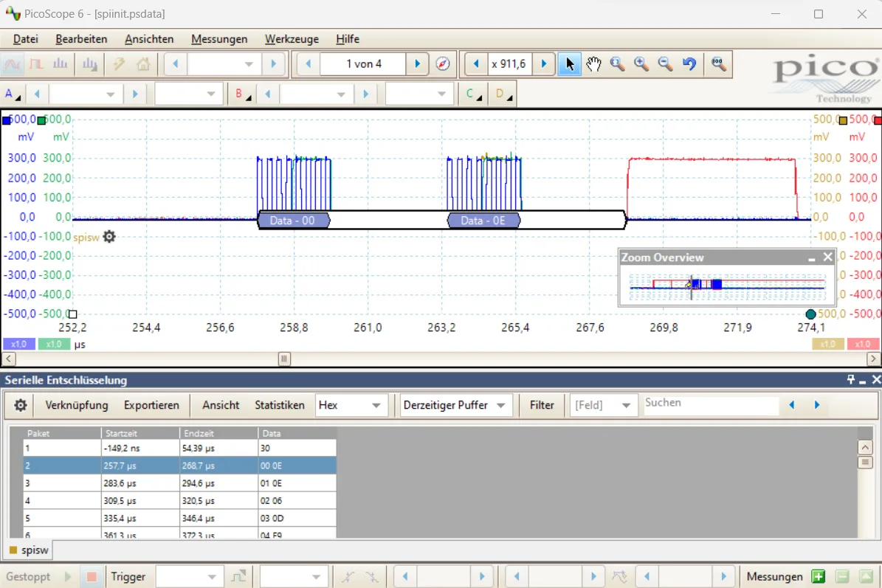Pin the Serielle Entschlüsselung panel
Image resolution: width=882 pixels, height=588 pixels.
(x=850, y=380)
